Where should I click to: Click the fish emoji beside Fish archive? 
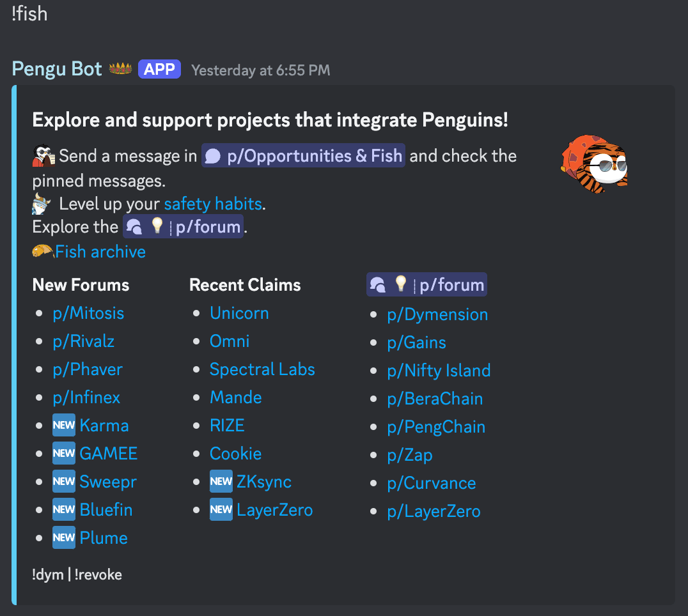pyautogui.click(x=43, y=251)
